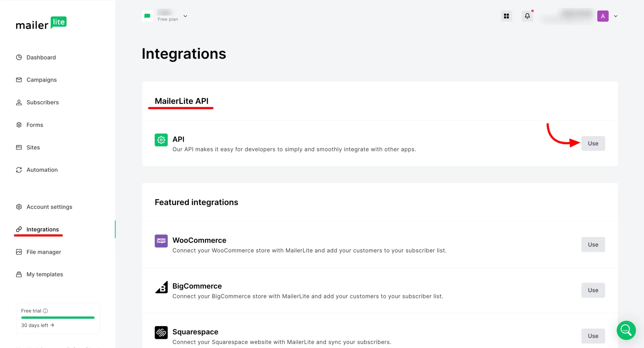The width and height of the screenshot is (644, 348).
Task: Expand the user profile dropdown chevron
Action: pyautogui.click(x=616, y=16)
